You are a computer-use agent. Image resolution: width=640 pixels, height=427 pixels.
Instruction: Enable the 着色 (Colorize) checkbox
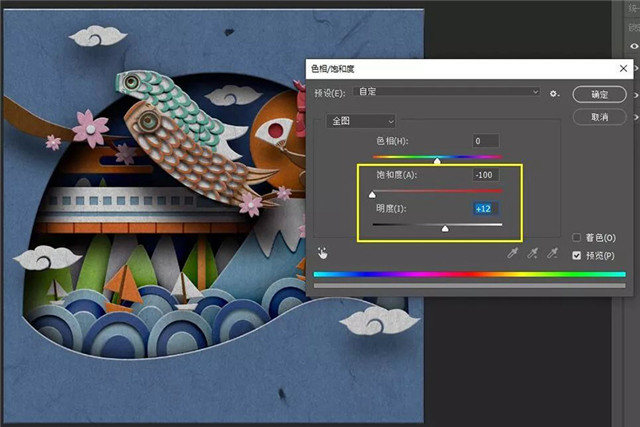(x=576, y=238)
